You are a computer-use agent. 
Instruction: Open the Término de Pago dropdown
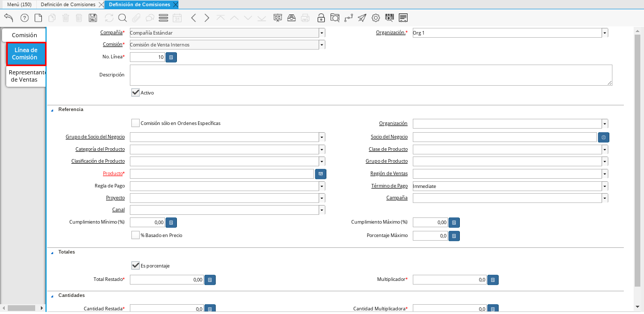[x=605, y=186]
